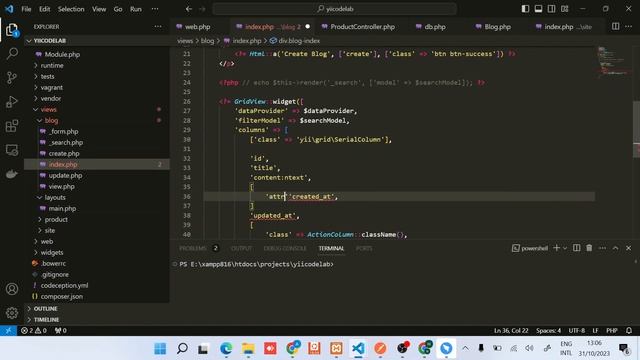The height and width of the screenshot is (360, 640).
Task: Open the Extensions view
Action: (12, 126)
